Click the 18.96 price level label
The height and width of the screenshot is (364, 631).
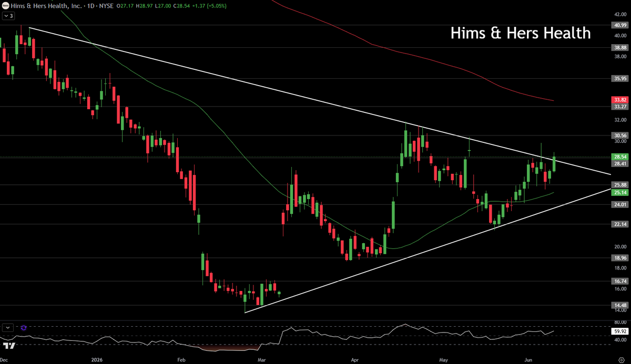(619, 258)
